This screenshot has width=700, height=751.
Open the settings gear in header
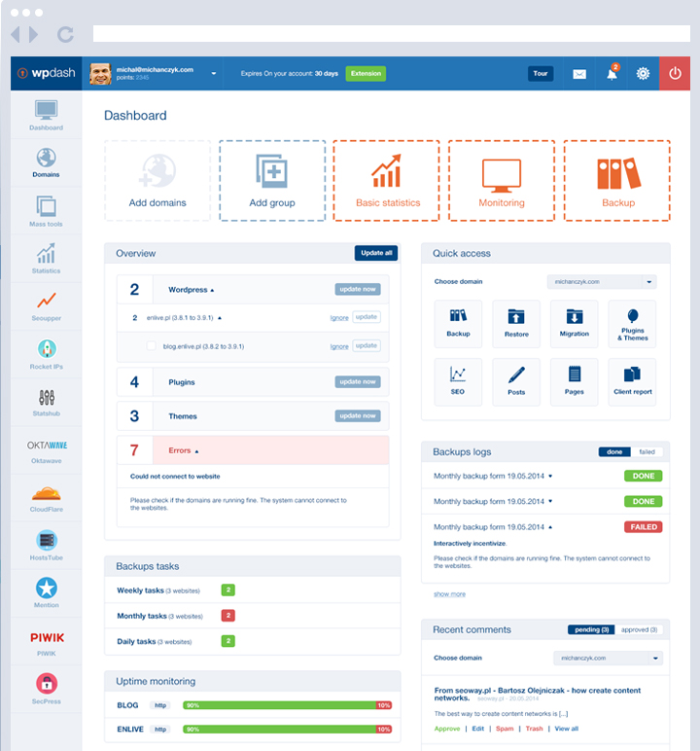point(643,74)
